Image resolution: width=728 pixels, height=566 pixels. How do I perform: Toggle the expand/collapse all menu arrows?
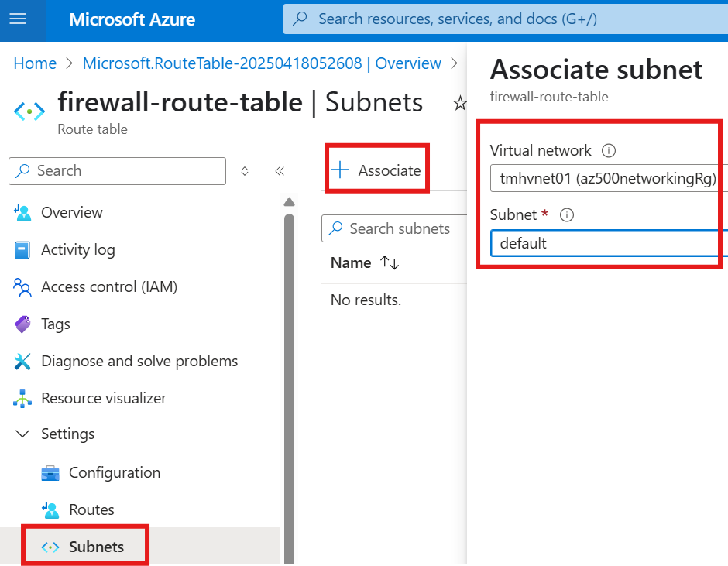245,171
